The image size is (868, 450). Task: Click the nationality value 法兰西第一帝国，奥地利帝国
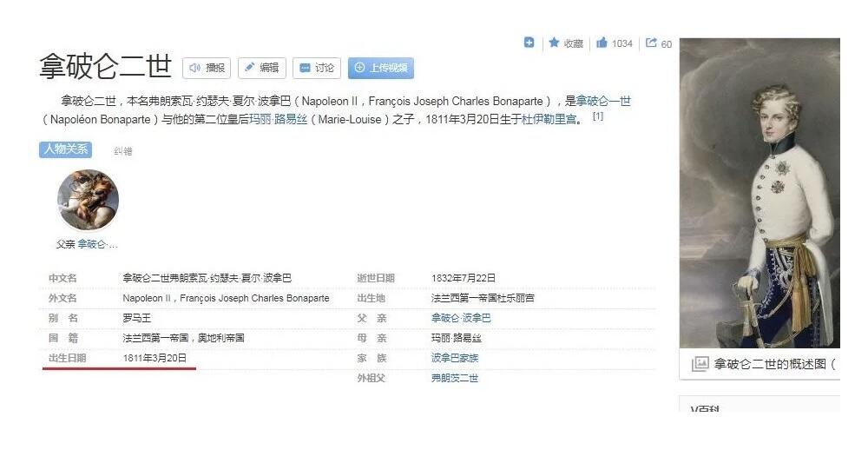click(183, 338)
